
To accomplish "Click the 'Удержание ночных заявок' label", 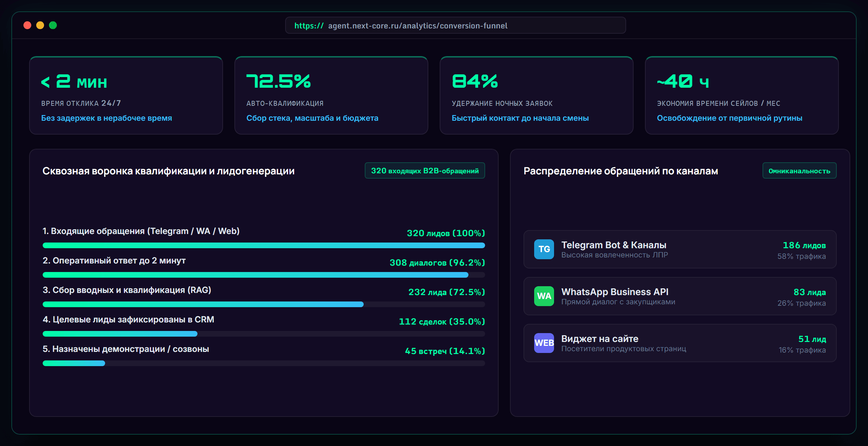I will [x=502, y=103].
